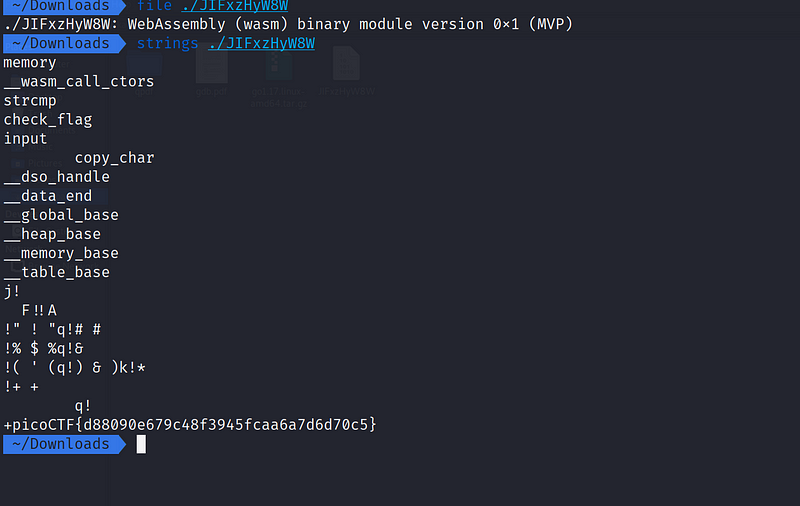Click the terminal block cursor at the prompt
The width and height of the screenshot is (800, 506).
[141, 444]
